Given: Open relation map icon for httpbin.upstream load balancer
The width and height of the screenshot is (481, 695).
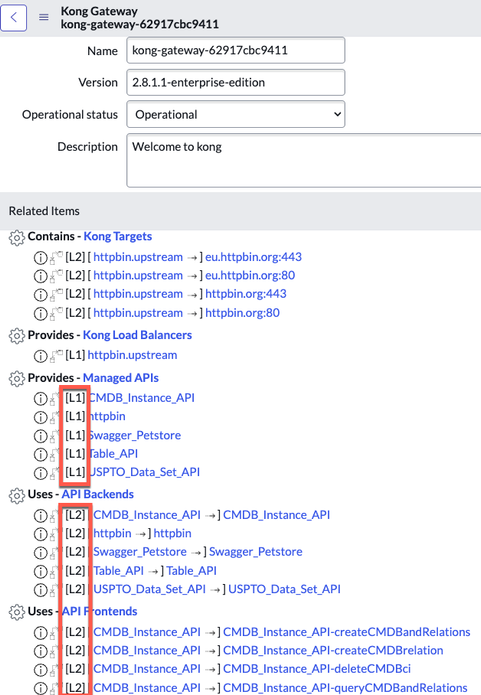Looking at the screenshot, I should (56, 356).
